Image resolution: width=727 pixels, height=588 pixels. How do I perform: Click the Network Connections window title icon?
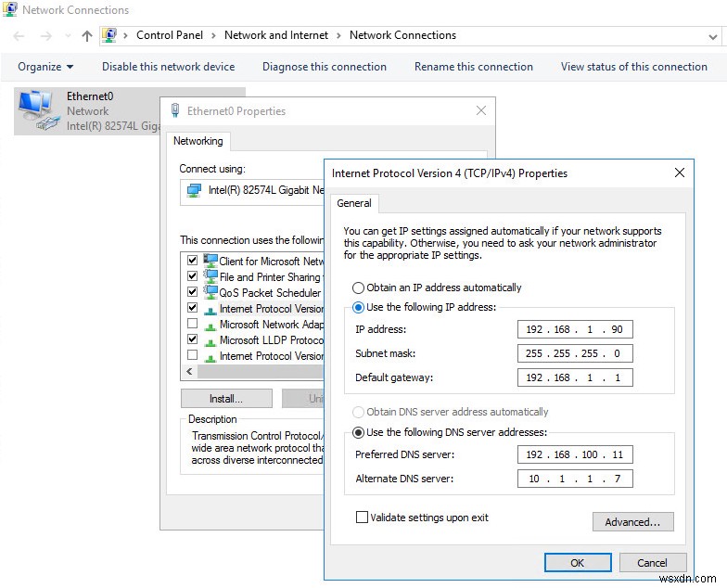[x=9, y=9]
